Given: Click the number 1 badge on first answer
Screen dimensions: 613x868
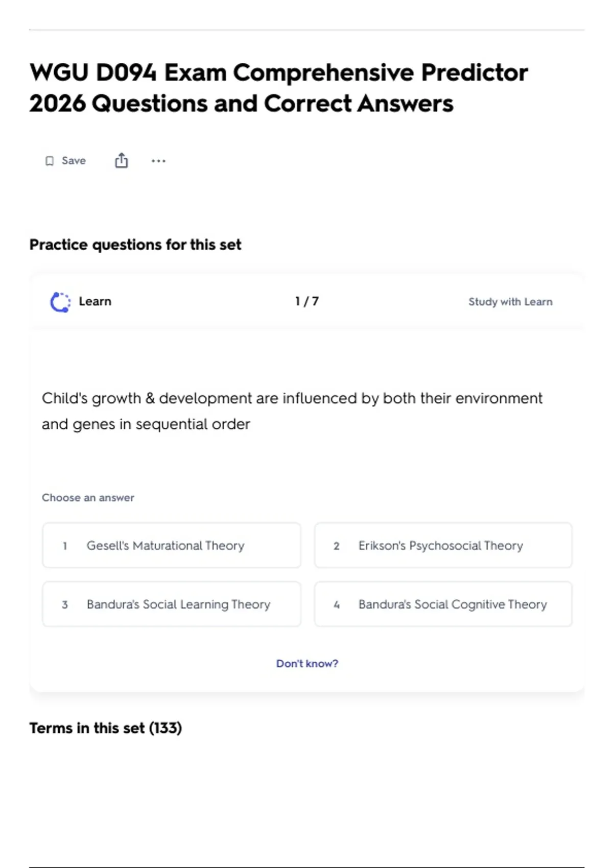Looking at the screenshot, I should [65, 546].
